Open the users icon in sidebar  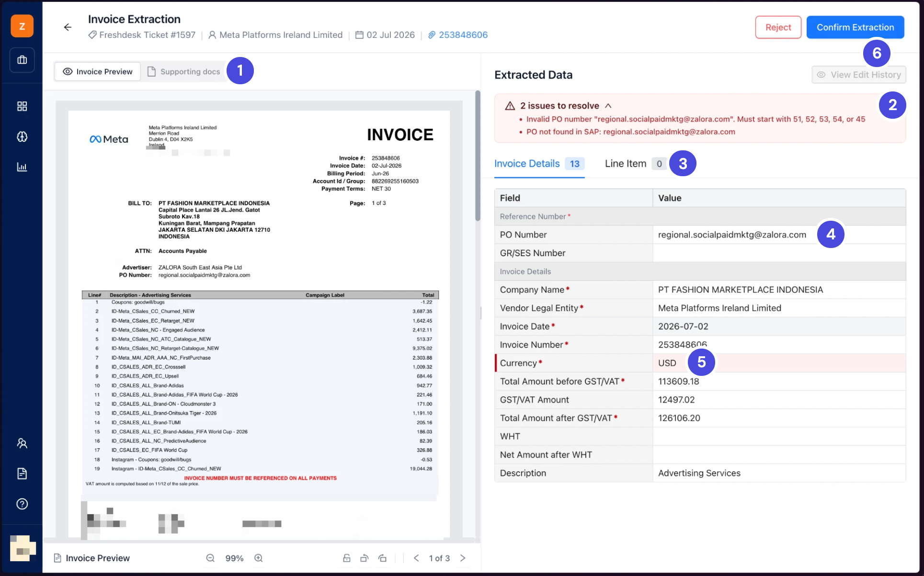pos(22,443)
